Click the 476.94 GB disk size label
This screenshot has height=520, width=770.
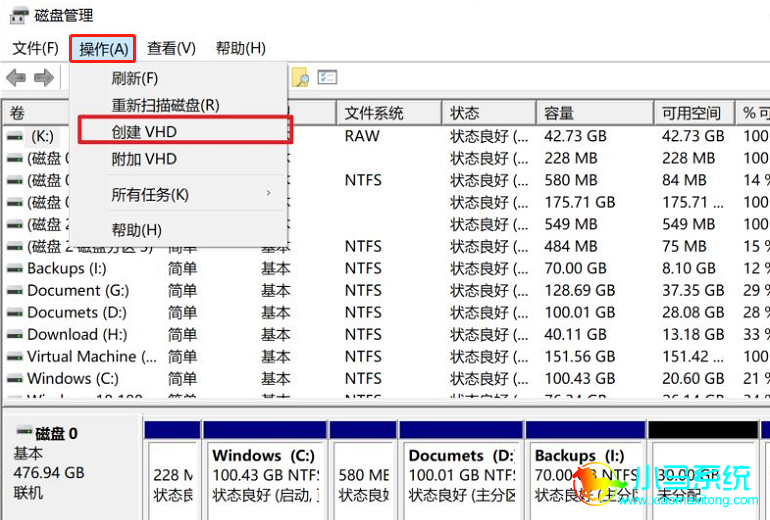coord(49,472)
